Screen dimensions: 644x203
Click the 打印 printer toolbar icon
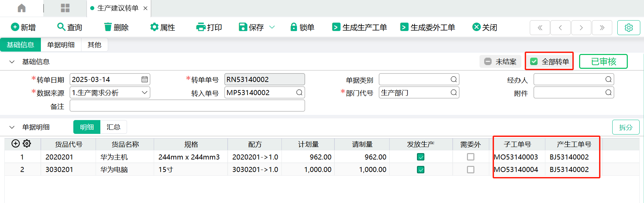tap(201, 27)
